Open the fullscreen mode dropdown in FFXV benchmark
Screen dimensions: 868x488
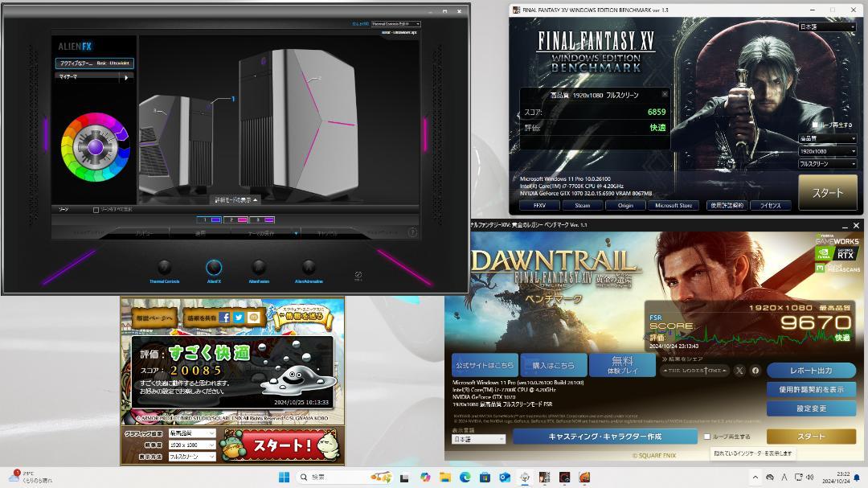click(x=827, y=164)
